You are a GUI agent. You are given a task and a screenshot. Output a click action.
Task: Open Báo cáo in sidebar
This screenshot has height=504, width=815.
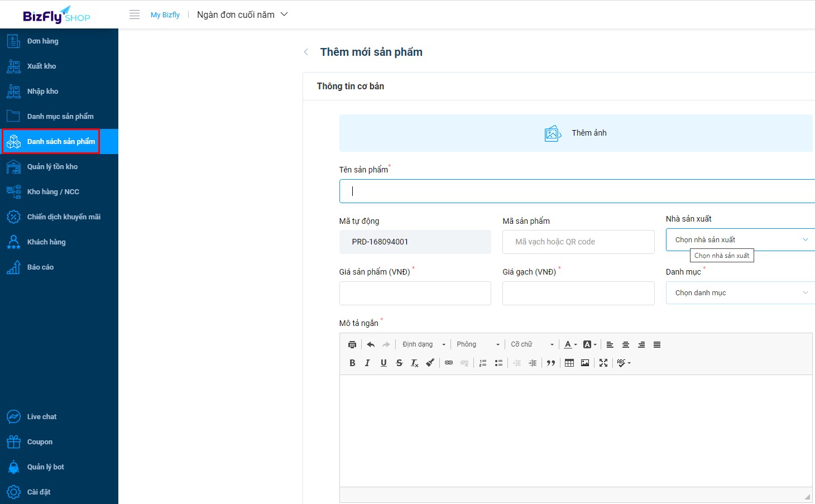59,267
